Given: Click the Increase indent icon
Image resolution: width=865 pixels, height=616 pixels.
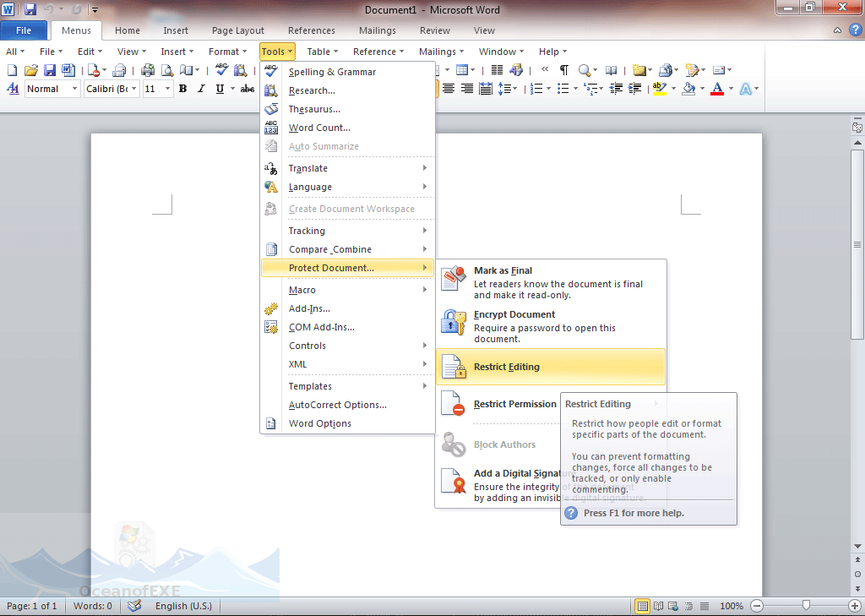Looking at the screenshot, I should (x=635, y=89).
